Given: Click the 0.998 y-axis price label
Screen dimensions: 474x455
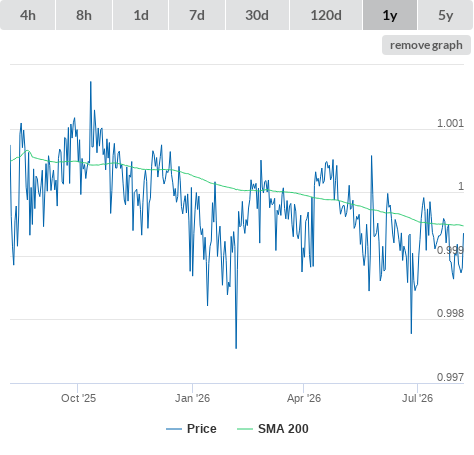Looking at the screenshot, I should point(450,313).
